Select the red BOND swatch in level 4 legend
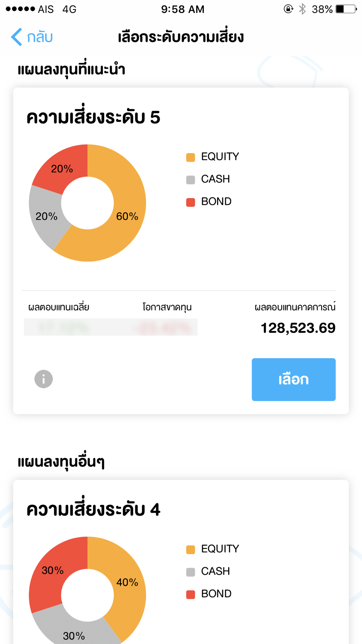The image size is (362, 644). point(190,594)
